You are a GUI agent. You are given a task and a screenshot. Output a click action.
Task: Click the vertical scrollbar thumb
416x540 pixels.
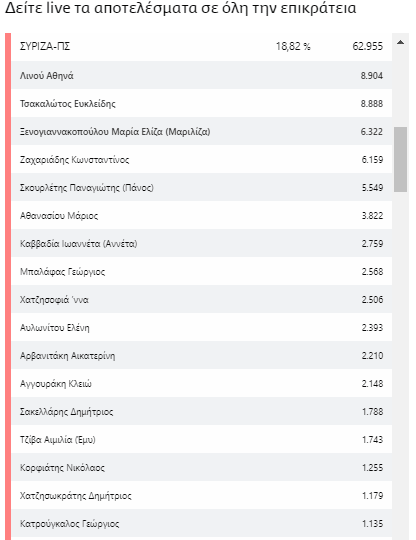[401, 159]
